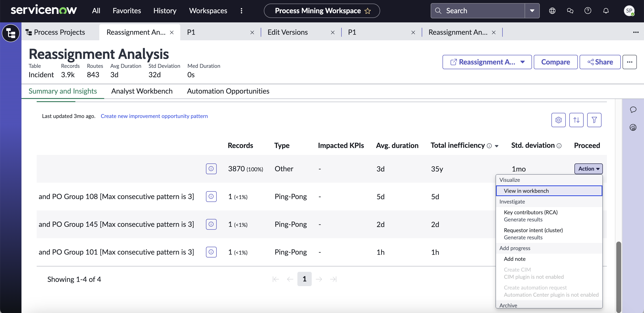This screenshot has width=644, height=313.
Task: Click the PO Group 145 pattern name
Action: tap(116, 224)
